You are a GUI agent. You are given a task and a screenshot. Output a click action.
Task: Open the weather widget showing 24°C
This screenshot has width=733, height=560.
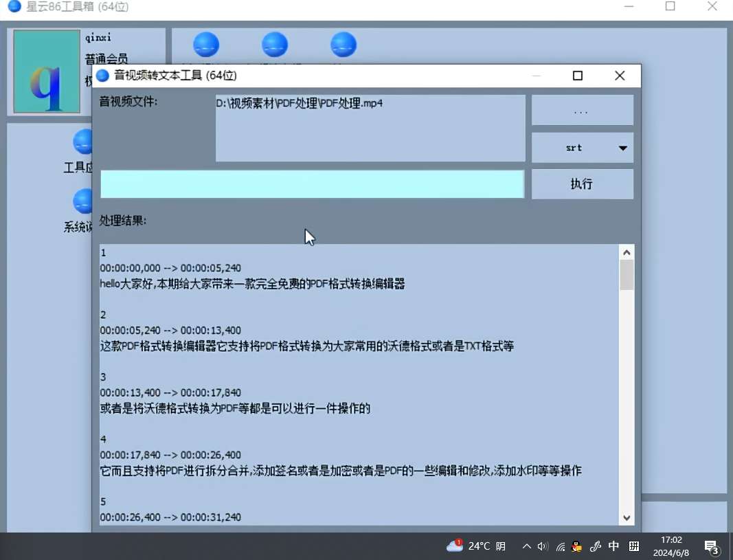click(x=476, y=546)
